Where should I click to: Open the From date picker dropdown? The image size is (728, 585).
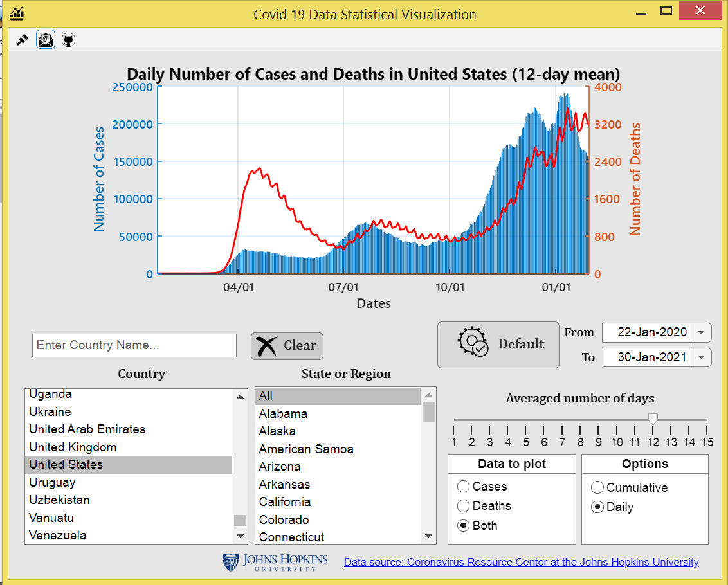pos(702,332)
